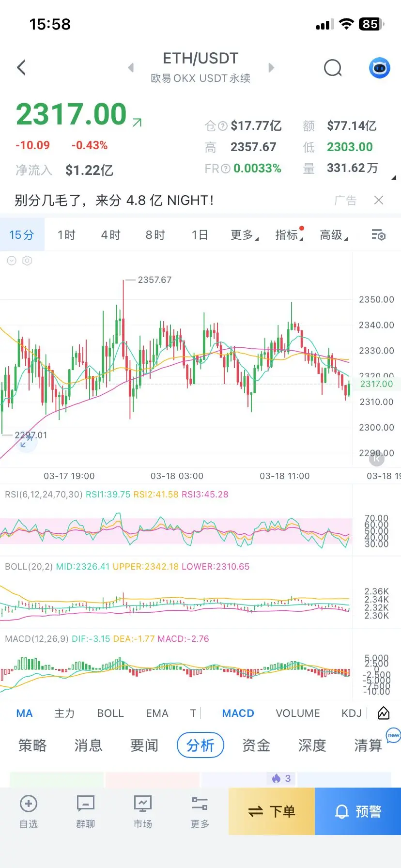The height and width of the screenshot is (868, 401).
Task: Go to next trading pair arrow
Action: point(271,68)
